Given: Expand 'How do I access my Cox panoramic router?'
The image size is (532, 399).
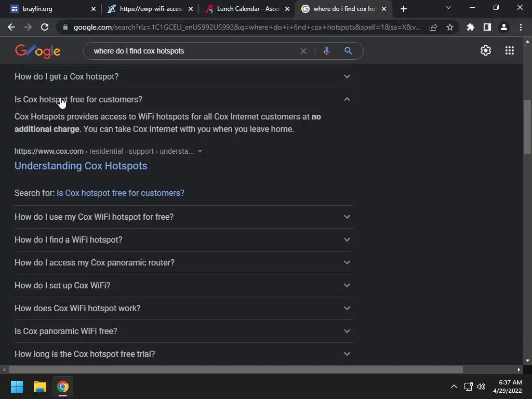Looking at the screenshot, I should point(183,262).
